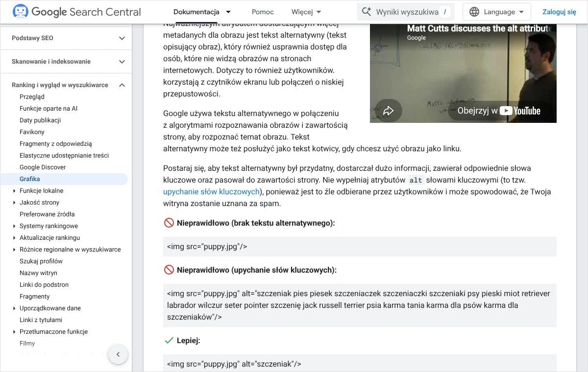Open Szukaj profilów sidebar item
This screenshot has height=372, width=588.
(x=41, y=261)
